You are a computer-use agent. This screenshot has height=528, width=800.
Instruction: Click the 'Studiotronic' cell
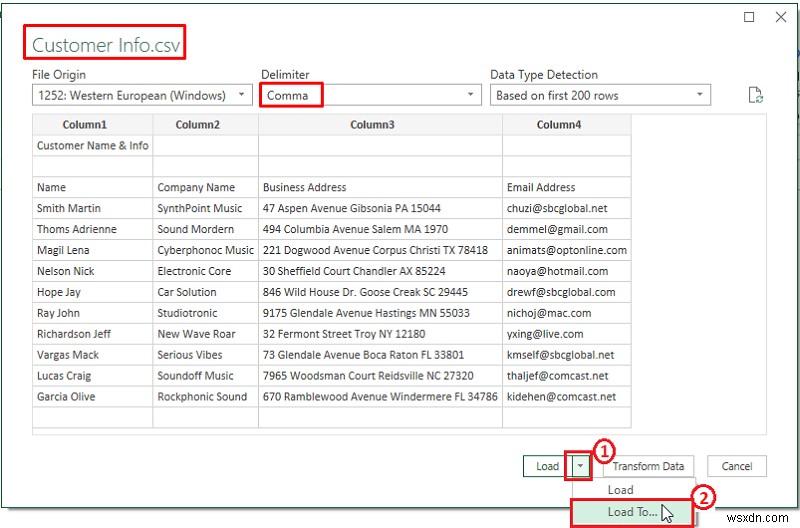coord(206,313)
